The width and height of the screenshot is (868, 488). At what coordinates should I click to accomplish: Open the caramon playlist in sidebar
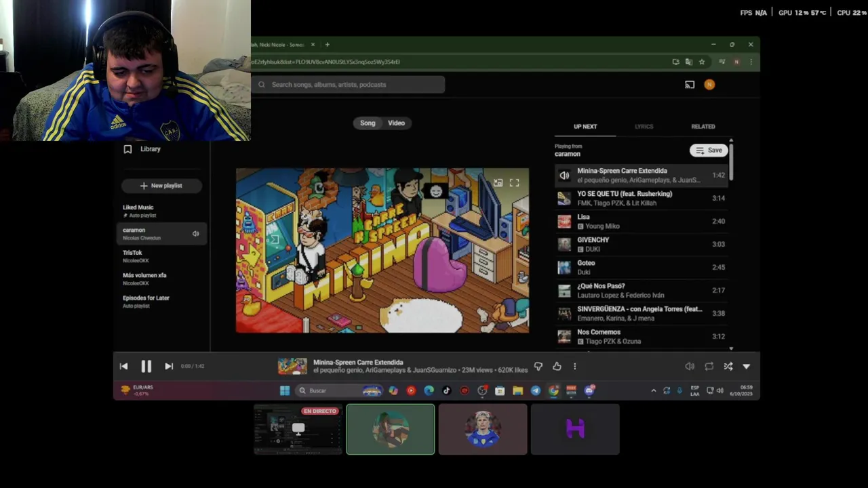(x=161, y=234)
